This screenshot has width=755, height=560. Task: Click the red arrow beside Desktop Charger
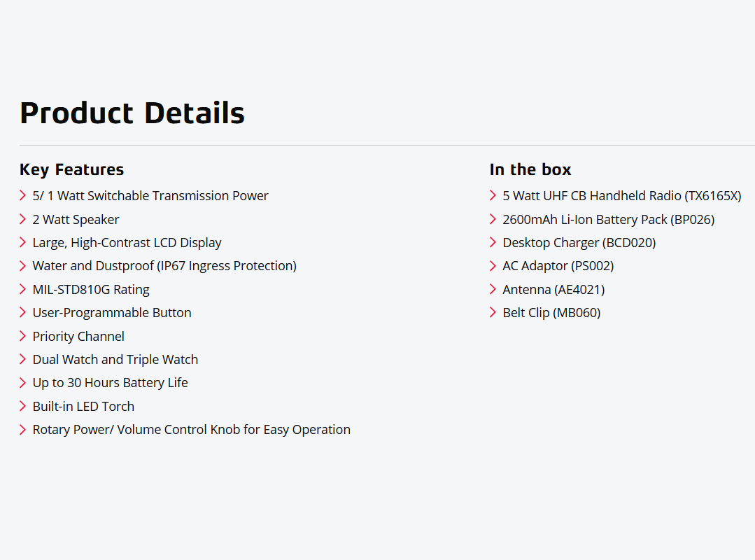click(493, 242)
